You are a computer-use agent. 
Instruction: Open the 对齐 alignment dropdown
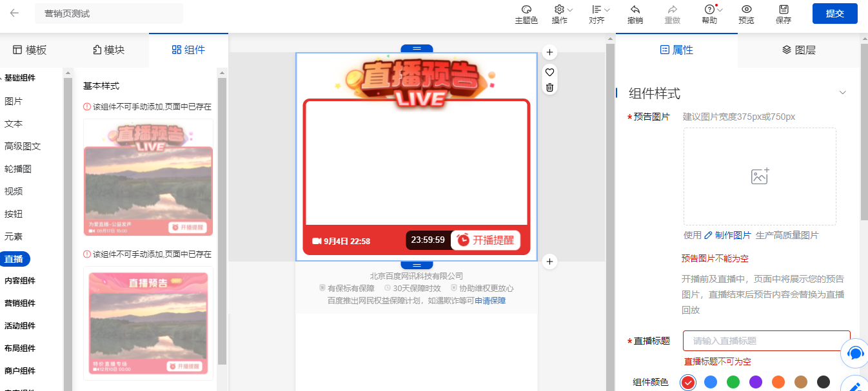click(600, 10)
